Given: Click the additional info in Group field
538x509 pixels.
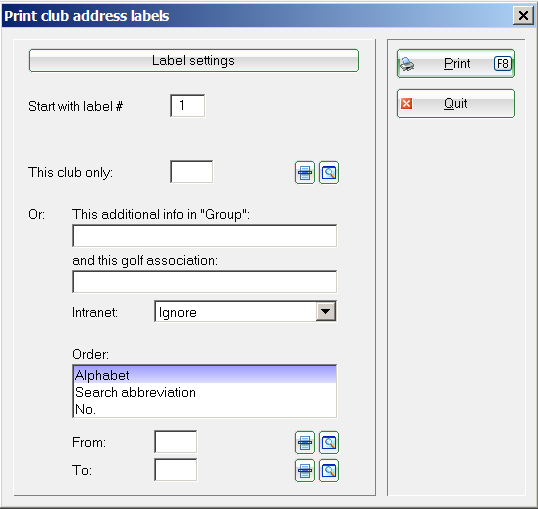Looking at the screenshot, I should (204, 236).
